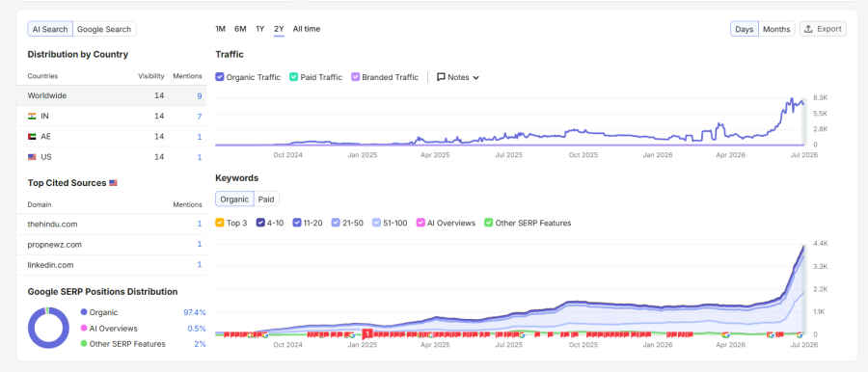
Task: Open the AE row mentions link
Action: 200,137
